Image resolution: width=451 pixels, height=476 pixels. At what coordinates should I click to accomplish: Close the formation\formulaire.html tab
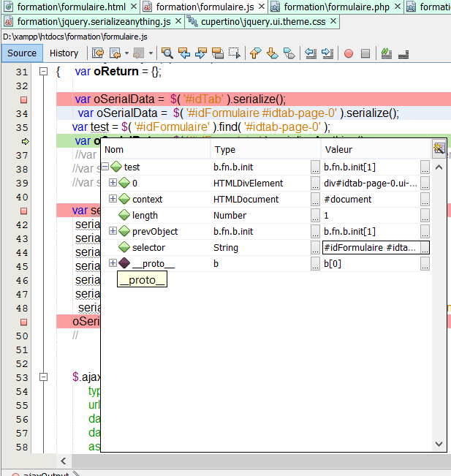tap(134, 7)
